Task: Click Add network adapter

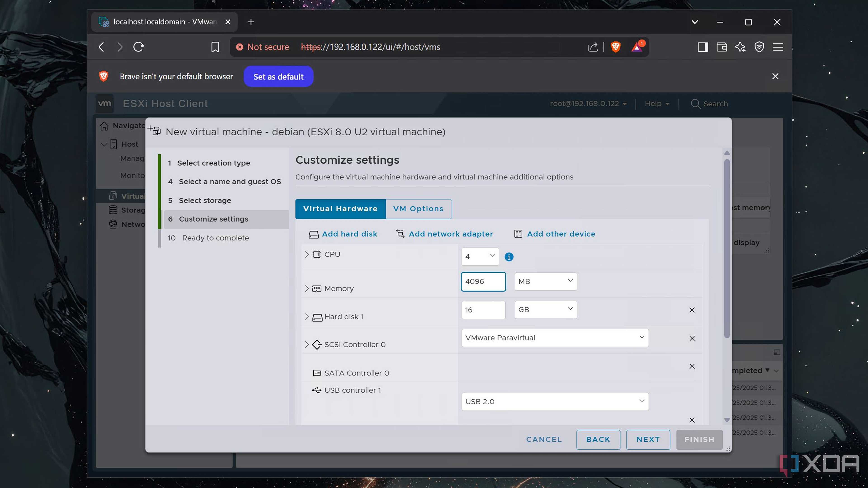Action: point(444,234)
